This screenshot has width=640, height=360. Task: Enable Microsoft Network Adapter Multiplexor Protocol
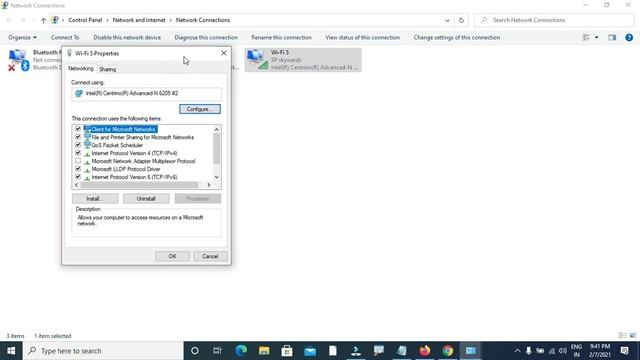[x=78, y=161]
